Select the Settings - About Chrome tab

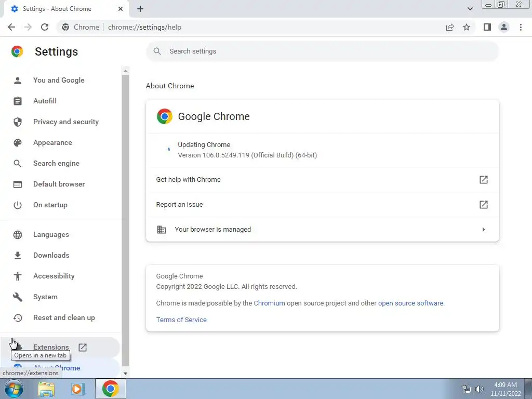click(x=66, y=9)
